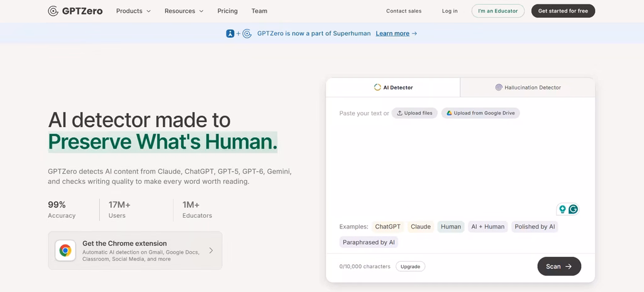Screen dimensions: 644x292
Task: Switch to the AI Detector tab
Action: (x=393, y=87)
